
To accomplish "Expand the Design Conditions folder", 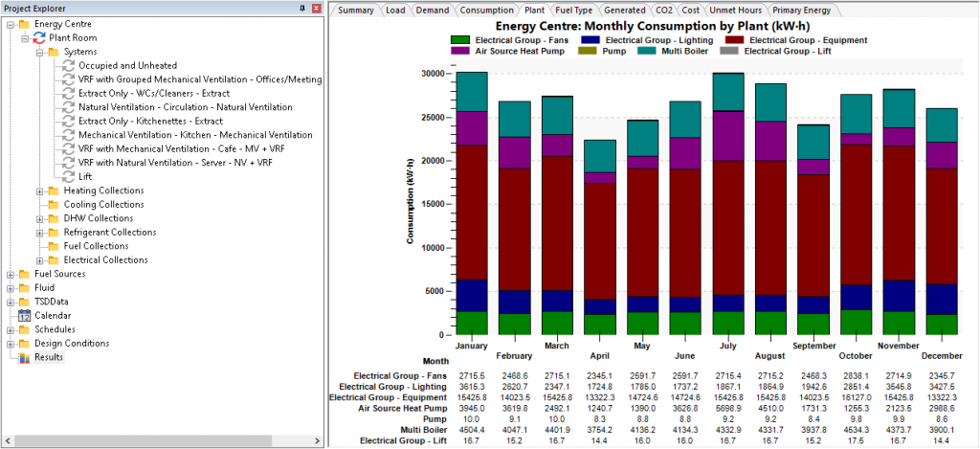I will point(11,343).
